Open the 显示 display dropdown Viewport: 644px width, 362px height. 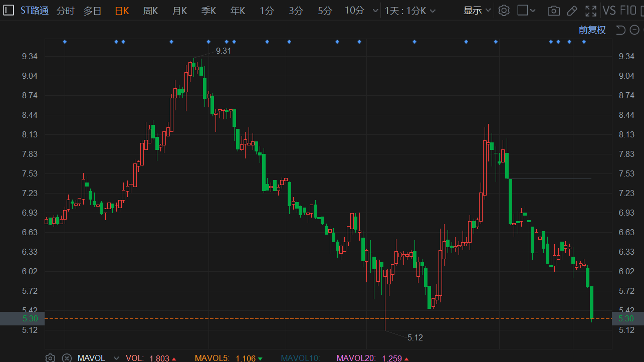(x=477, y=11)
